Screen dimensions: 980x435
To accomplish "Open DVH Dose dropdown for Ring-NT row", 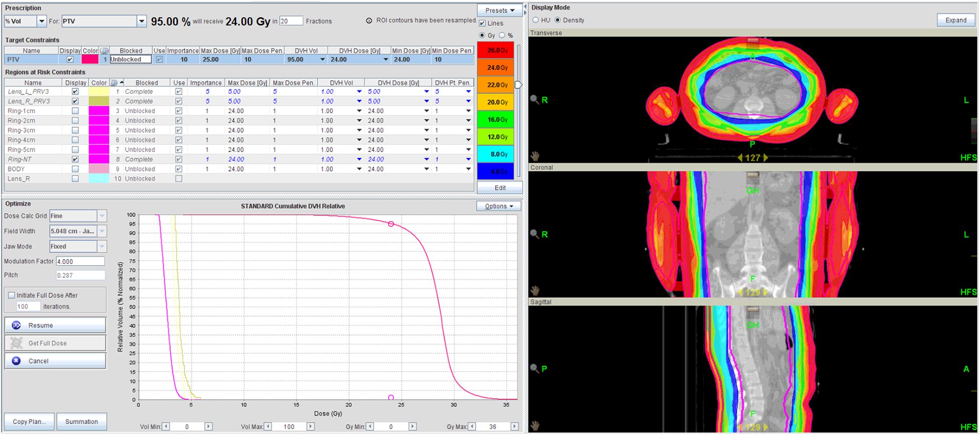I will tap(426, 159).
